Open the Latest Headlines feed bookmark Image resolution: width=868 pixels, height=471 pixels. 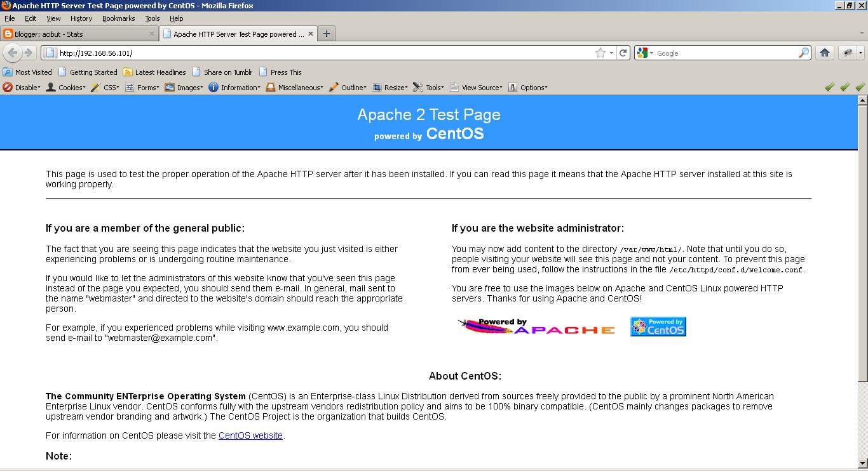[154, 72]
